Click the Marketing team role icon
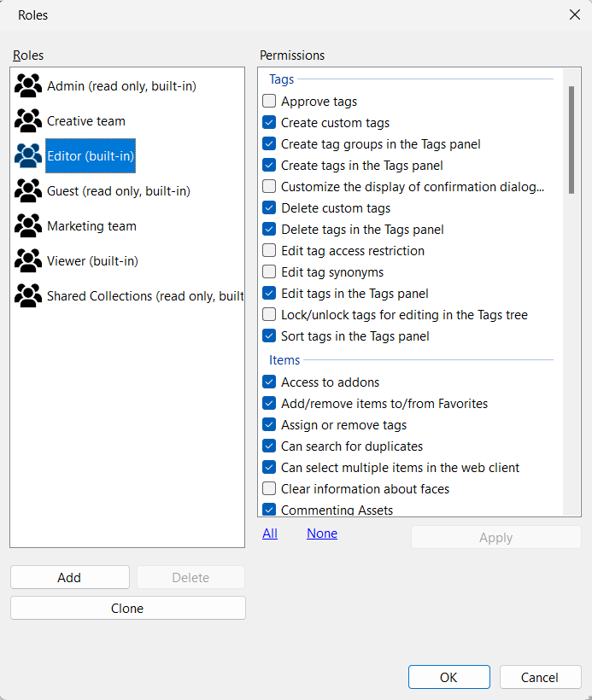 pyautogui.click(x=28, y=226)
